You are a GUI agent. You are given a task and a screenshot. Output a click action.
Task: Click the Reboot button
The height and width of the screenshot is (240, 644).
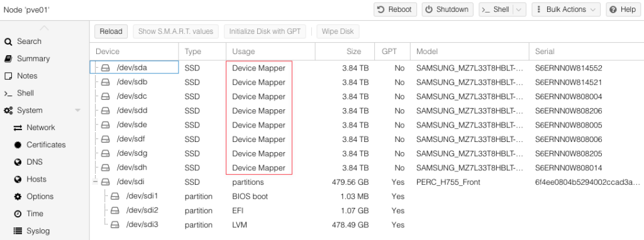(395, 9)
